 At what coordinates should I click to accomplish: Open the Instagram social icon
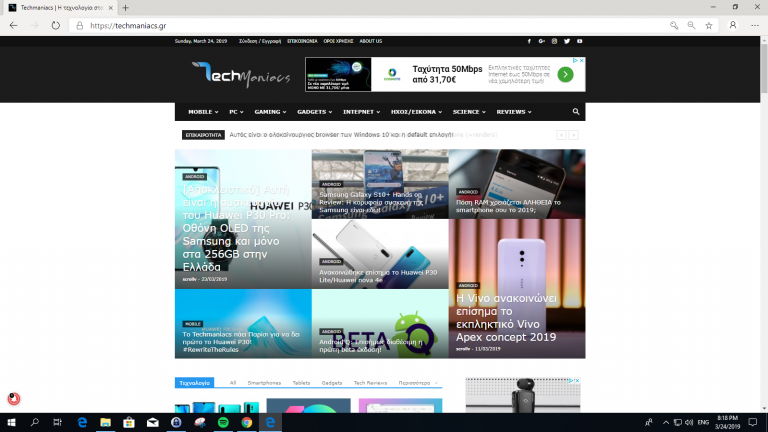point(554,41)
